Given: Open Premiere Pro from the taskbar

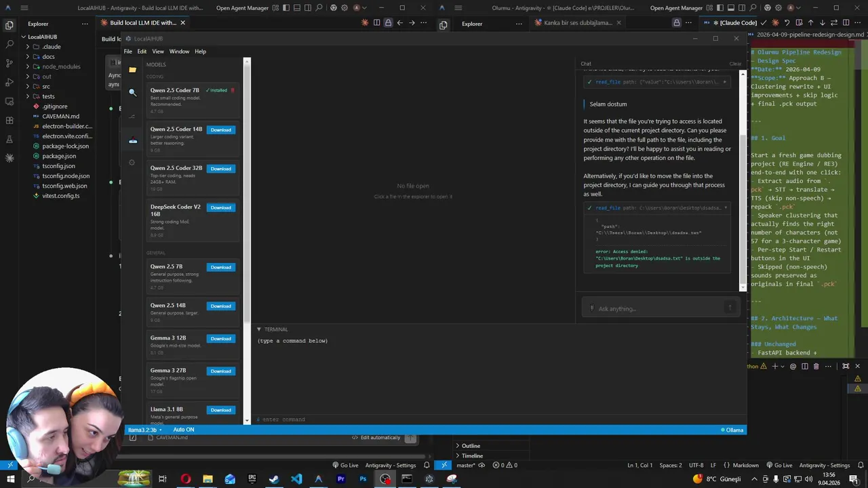Looking at the screenshot, I should click(340, 479).
